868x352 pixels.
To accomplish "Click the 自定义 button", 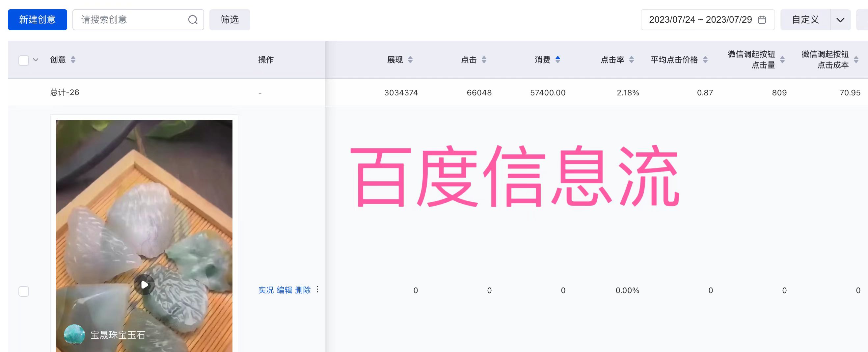I will tap(805, 19).
